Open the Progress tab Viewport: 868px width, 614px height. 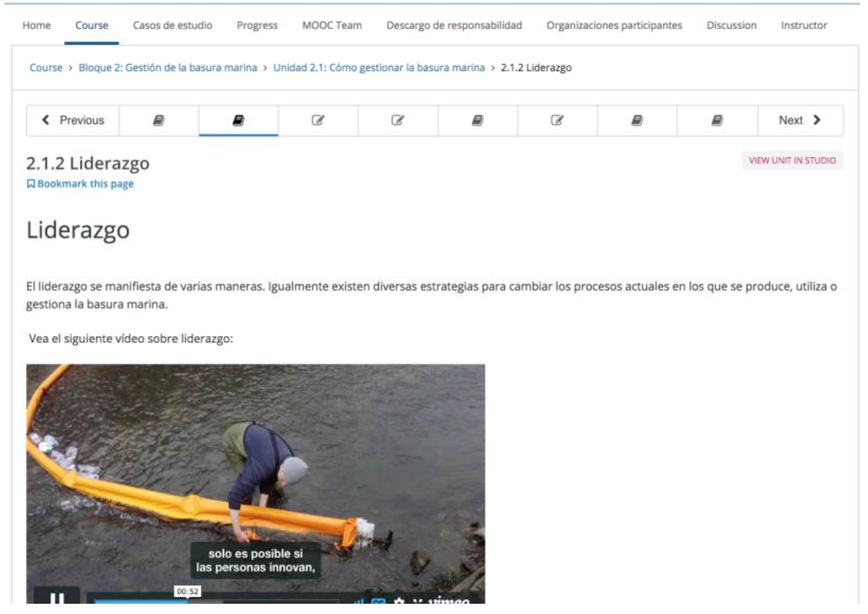tap(257, 25)
